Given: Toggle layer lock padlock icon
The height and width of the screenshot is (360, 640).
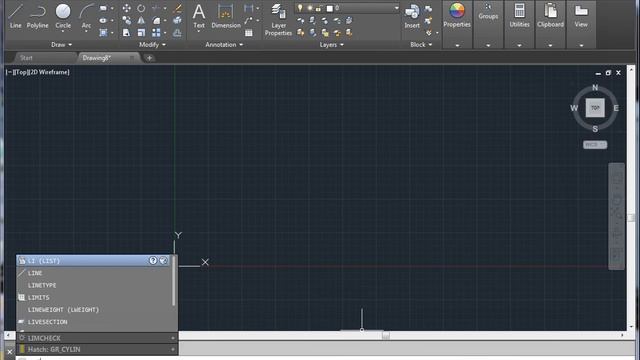Looking at the screenshot, I should coord(319,8).
